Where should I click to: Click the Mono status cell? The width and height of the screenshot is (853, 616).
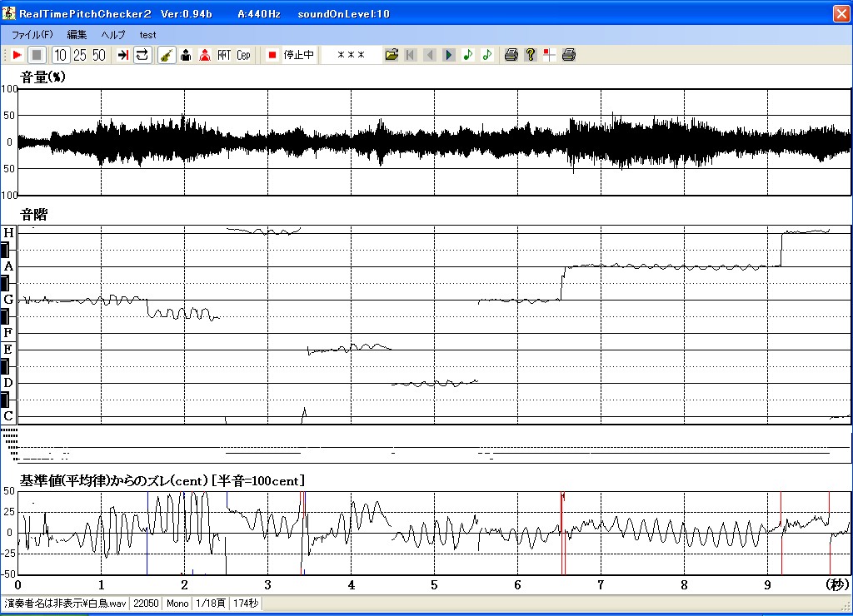coord(177,604)
